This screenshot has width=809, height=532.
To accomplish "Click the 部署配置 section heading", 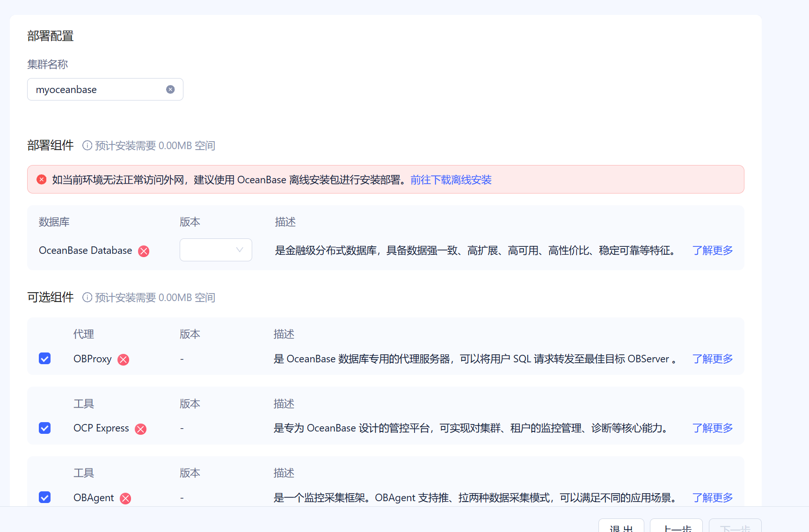I will [x=51, y=36].
